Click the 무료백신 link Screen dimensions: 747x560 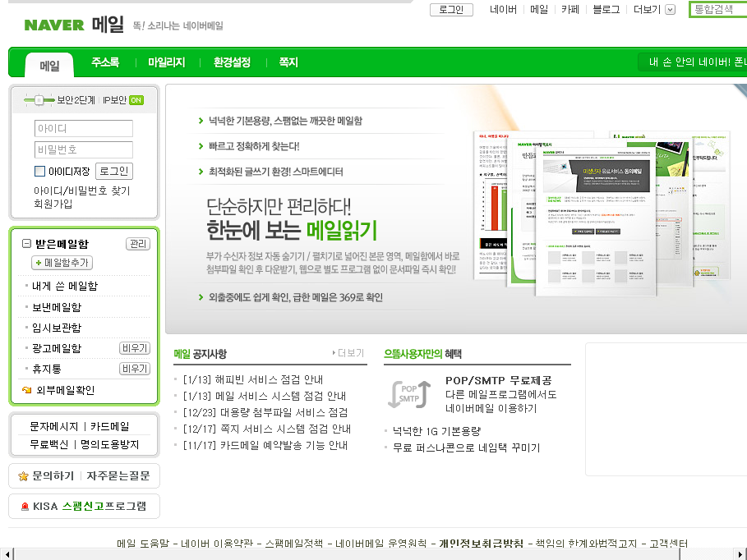click(48, 444)
